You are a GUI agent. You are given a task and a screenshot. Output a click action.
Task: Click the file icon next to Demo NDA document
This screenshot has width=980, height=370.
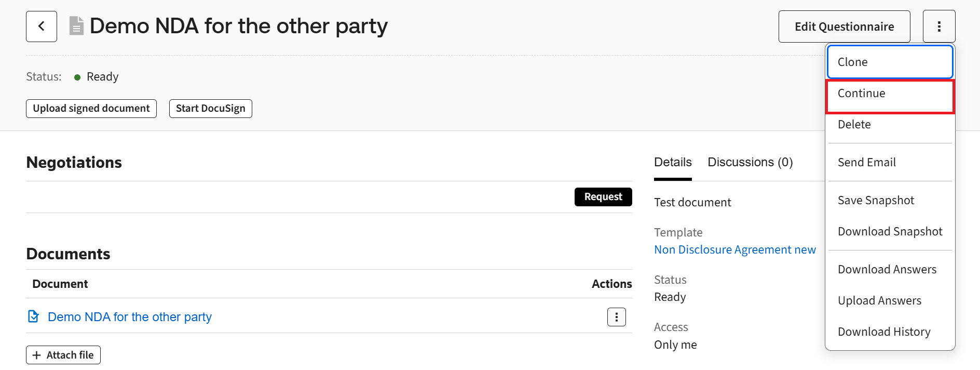click(x=33, y=316)
